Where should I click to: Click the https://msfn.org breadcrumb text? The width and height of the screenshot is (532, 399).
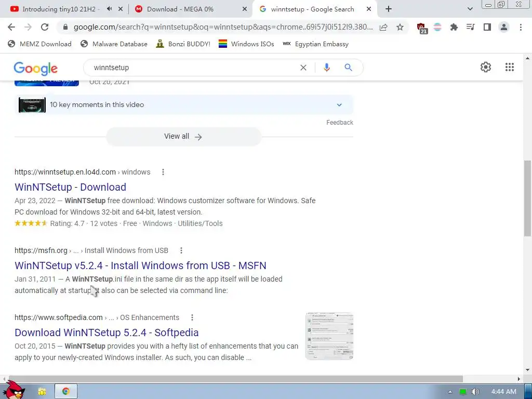(41, 250)
